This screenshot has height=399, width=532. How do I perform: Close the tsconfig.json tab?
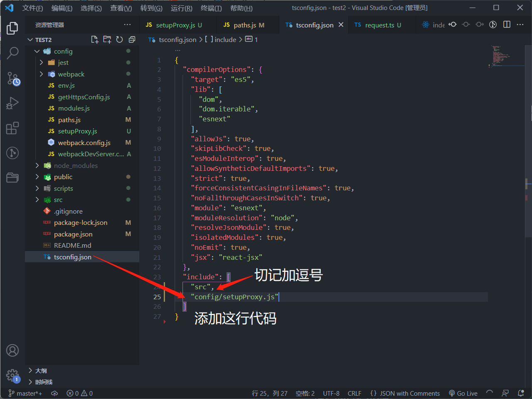click(341, 25)
